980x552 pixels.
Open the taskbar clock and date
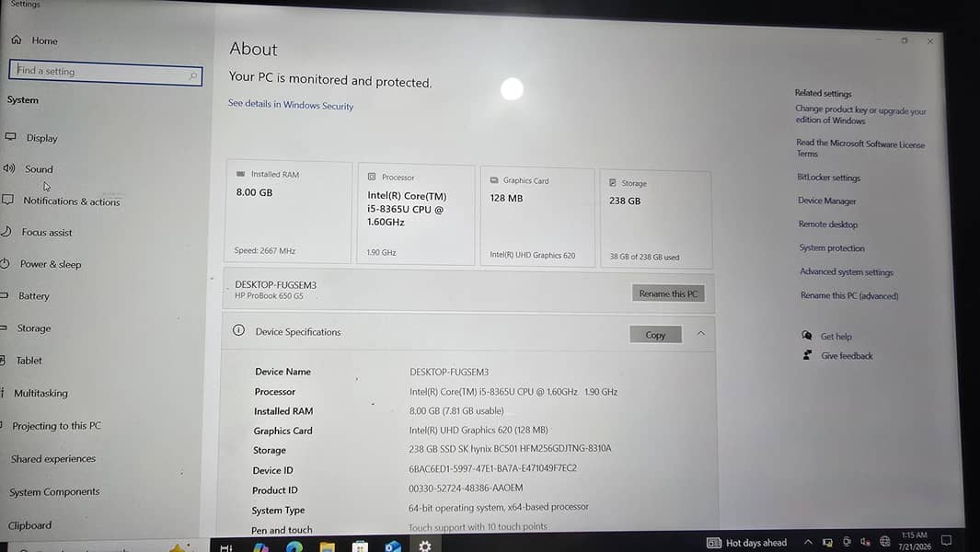click(x=915, y=541)
